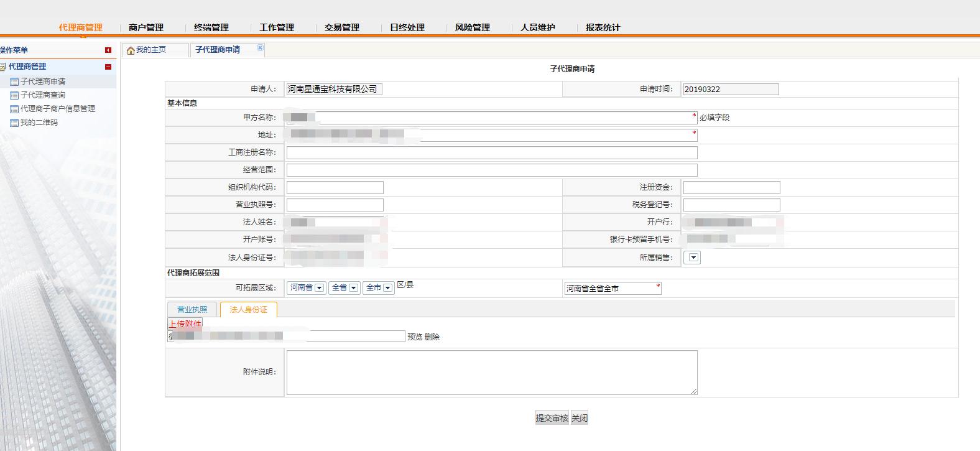Open the 风险管理 top menu
Screen dimensions: 980x451
pos(473,27)
